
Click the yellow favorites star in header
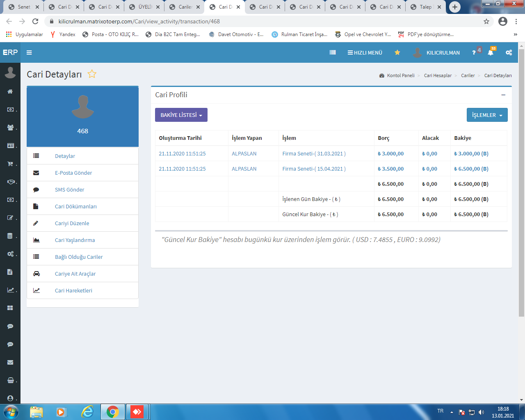click(x=397, y=52)
